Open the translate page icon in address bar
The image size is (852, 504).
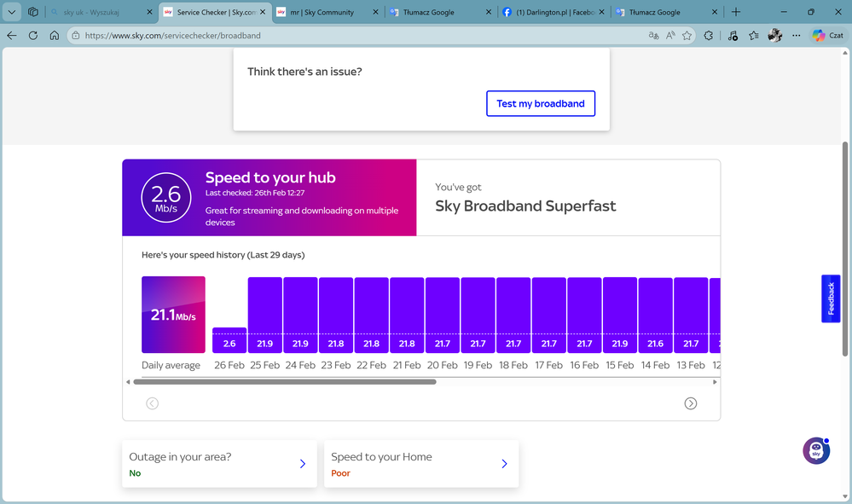(x=653, y=35)
